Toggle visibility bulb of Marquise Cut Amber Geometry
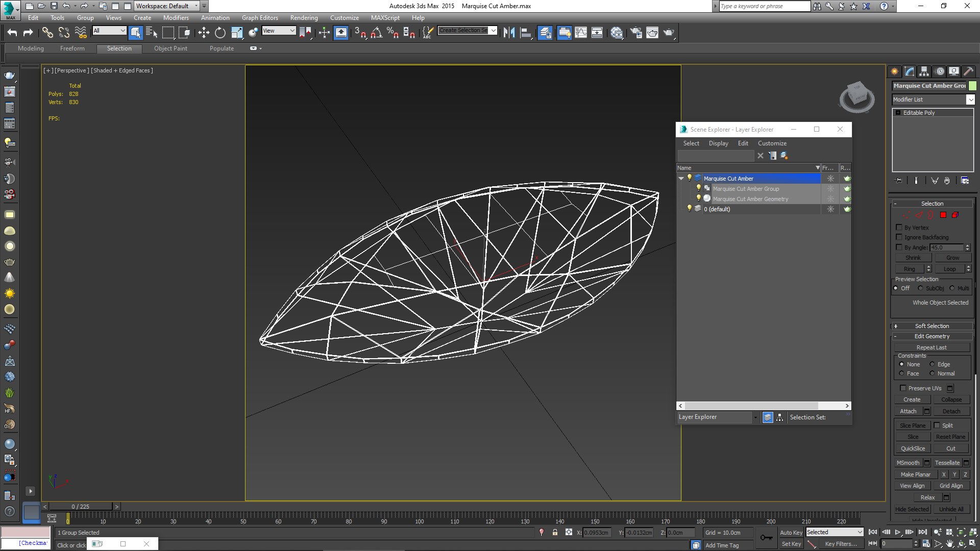Image resolution: width=980 pixels, height=551 pixels. click(x=698, y=198)
